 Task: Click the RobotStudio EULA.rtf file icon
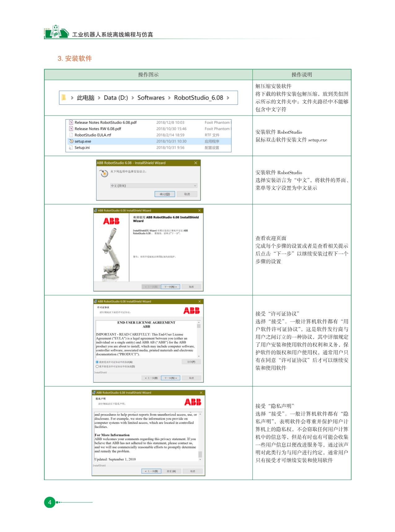[x=71, y=135]
